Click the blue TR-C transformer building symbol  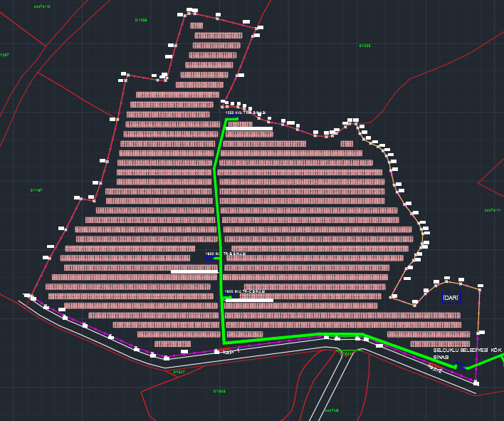[x=228, y=296]
